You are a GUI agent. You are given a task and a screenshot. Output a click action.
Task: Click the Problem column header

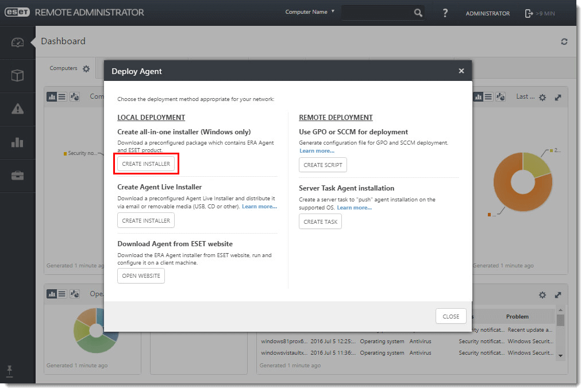click(x=517, y=317)
